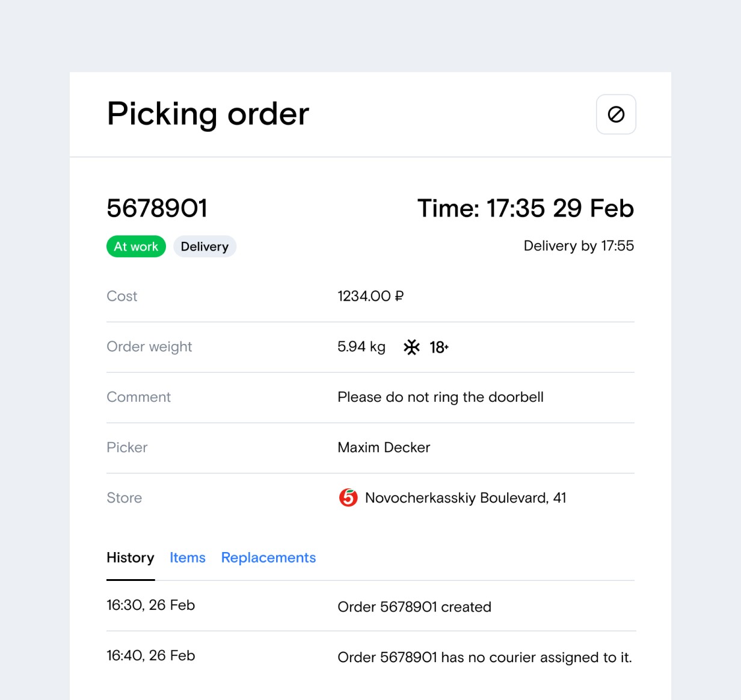The height and width of the screenshot is (700, 741).
Task: Click the At work status badge
Action: click(136, 247)
